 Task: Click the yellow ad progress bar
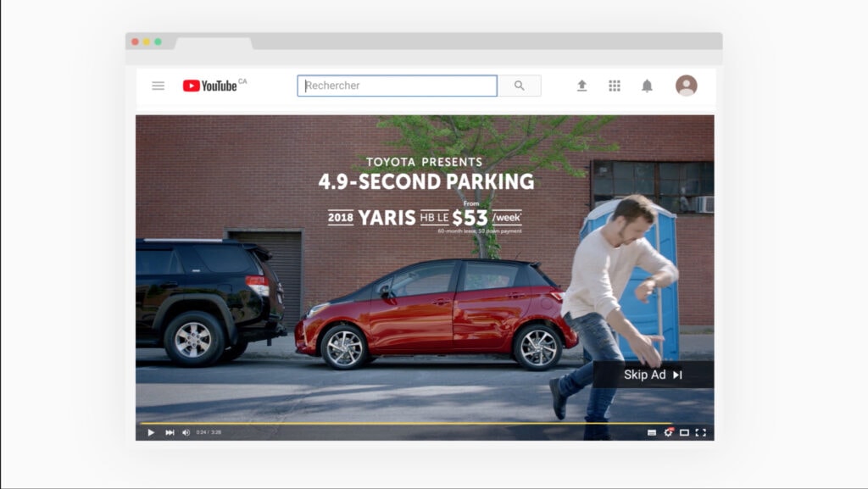[405, 424]
